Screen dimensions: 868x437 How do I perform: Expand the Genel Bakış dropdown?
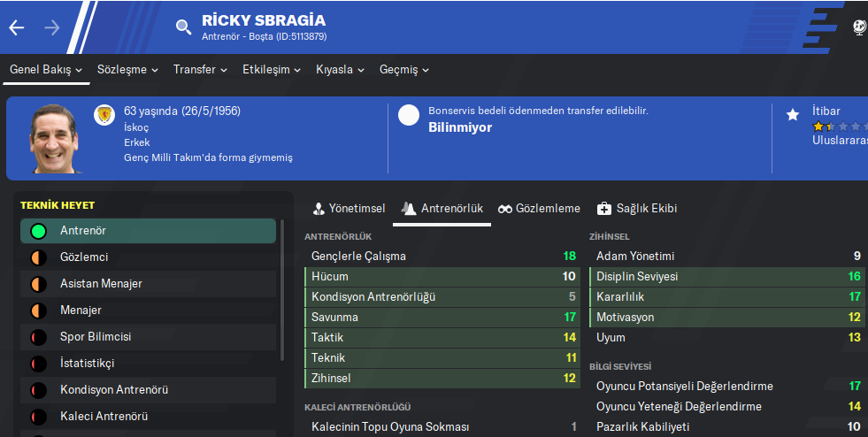(x=46, y=69)
